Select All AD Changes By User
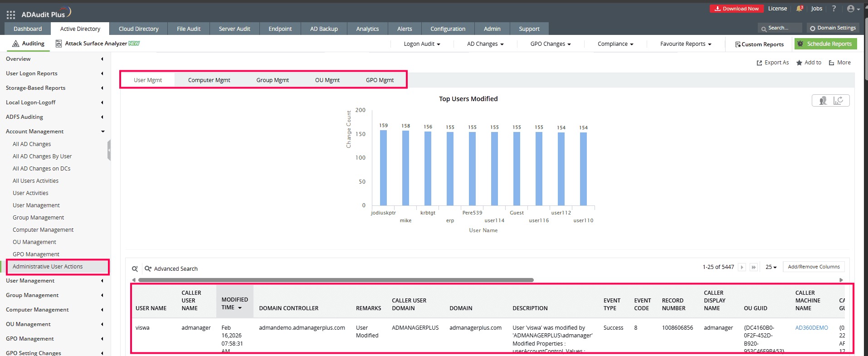This screenshot has height=356, width=868. pos(42,156)
